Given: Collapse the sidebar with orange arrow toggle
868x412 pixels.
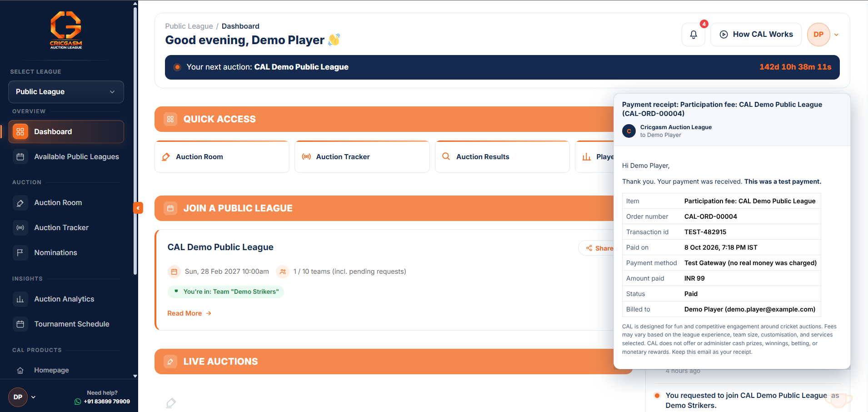Looking at the screenshot, I should 138,208.
